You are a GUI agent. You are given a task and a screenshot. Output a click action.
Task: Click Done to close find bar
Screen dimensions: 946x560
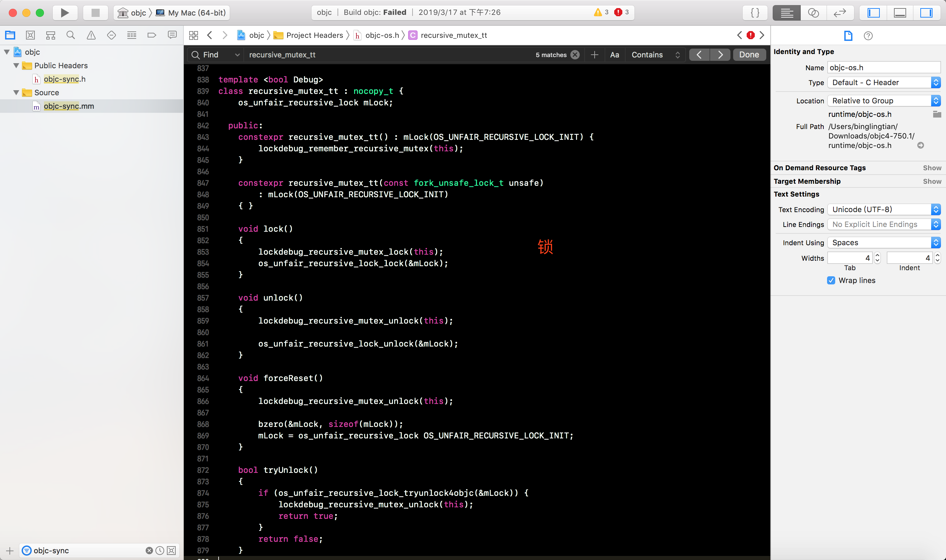tap(749, 55)
